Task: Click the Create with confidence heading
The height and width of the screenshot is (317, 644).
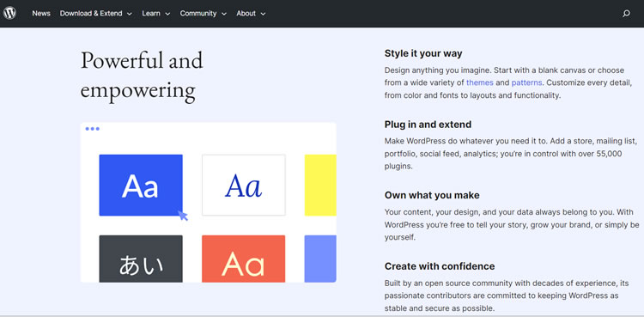Action: [x=440, y=266]
